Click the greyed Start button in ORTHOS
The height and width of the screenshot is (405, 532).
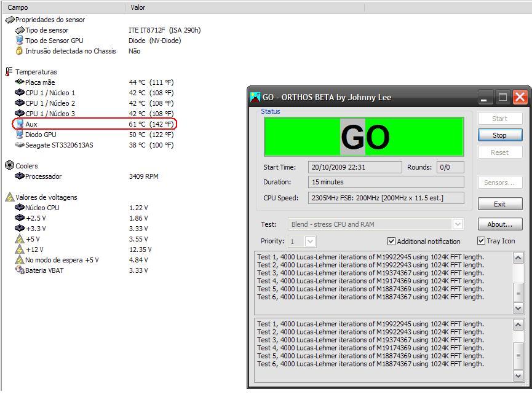[500, 119]
